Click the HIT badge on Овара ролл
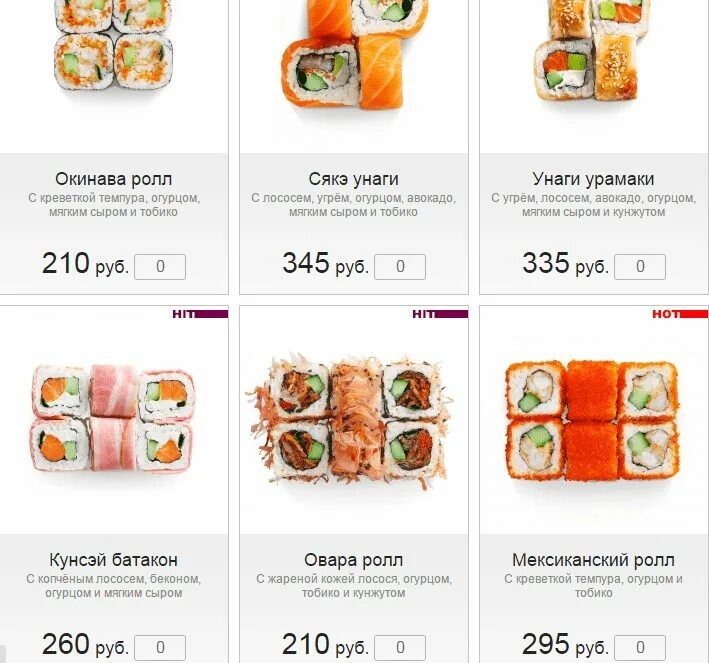 pyautogui.click(x=440, y=314)
